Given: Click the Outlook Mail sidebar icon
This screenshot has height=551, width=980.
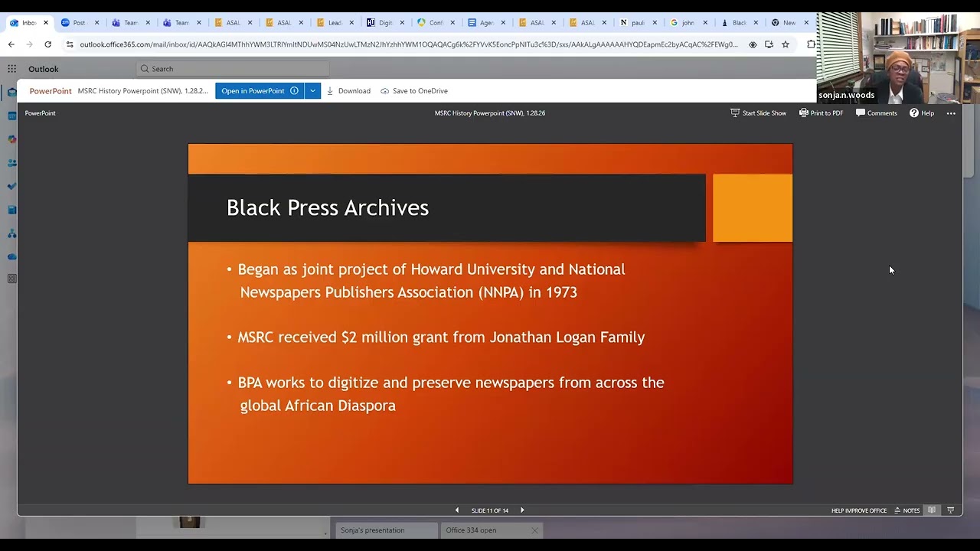Looking at the screenshot, I should point(12,93).
